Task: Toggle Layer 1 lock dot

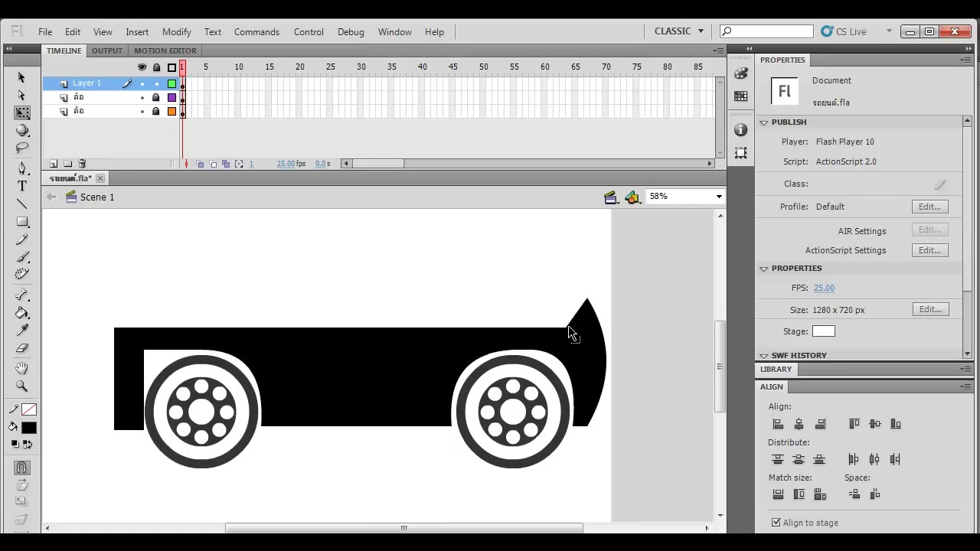Action: click(156, 83)
